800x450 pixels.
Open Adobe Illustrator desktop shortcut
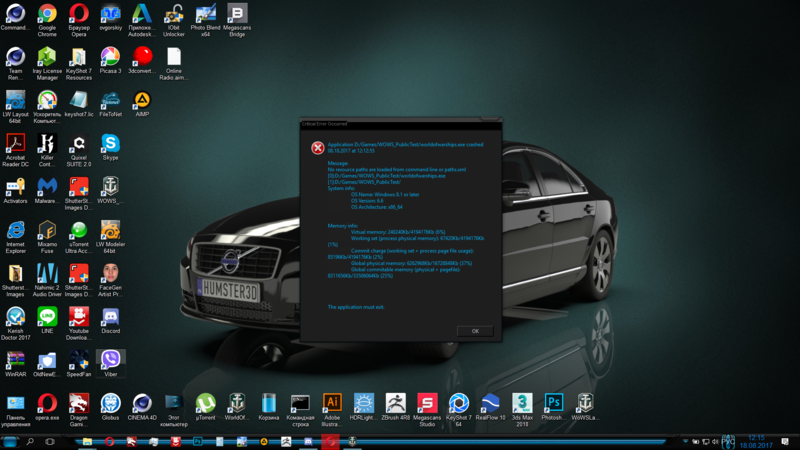point(332,403)
